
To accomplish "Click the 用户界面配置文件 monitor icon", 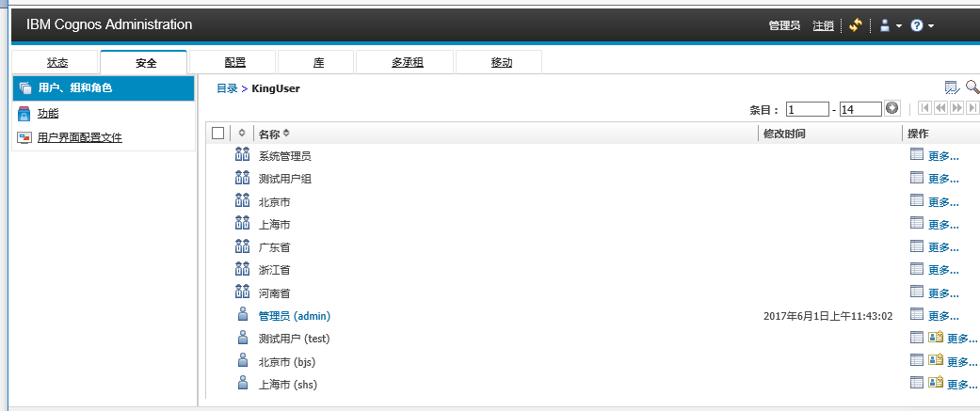I will [24, 138].
